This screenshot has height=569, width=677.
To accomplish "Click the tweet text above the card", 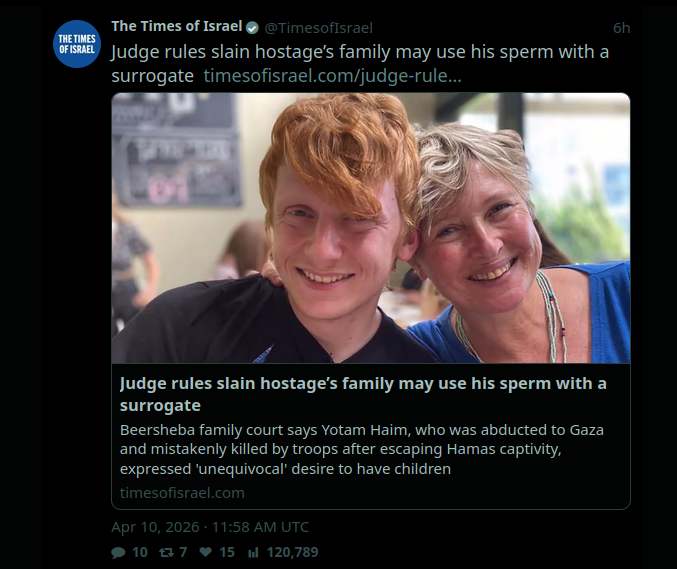I will point(360,52).
